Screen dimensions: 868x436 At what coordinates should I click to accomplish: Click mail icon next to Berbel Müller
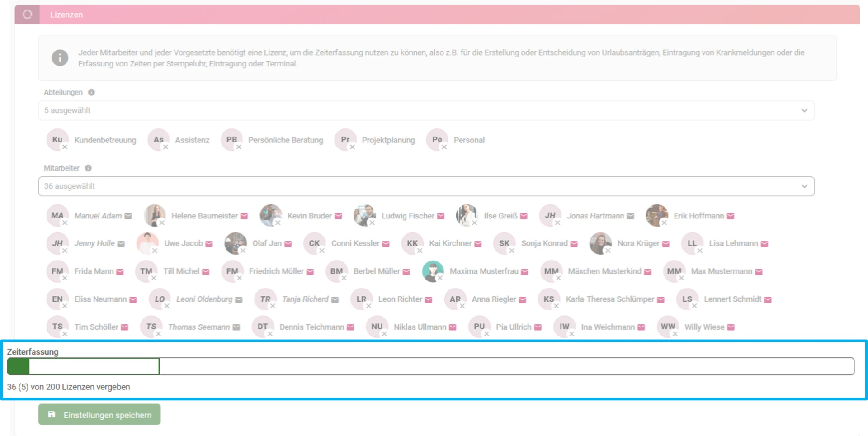pos(406,272)
